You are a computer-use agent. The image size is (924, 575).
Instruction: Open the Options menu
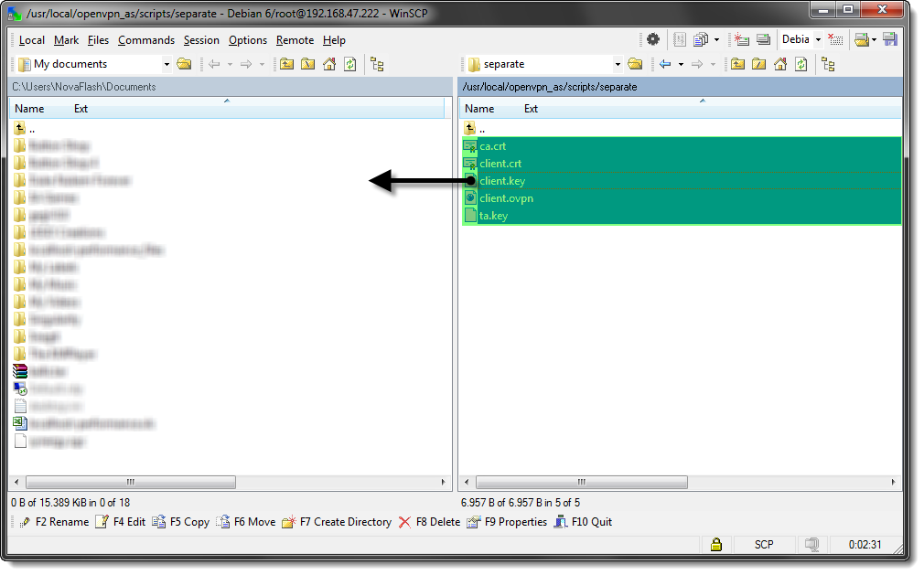click(x=248, y=40)
